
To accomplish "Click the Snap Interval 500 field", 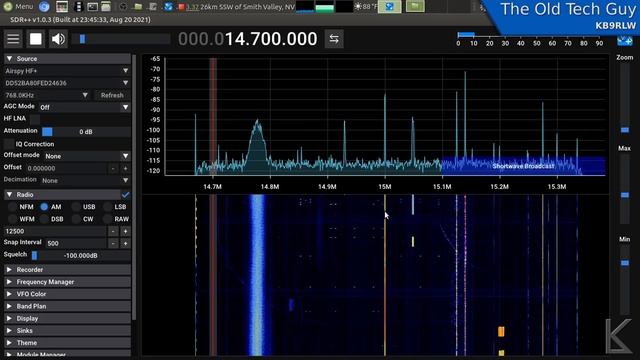I will click(76, 243).
